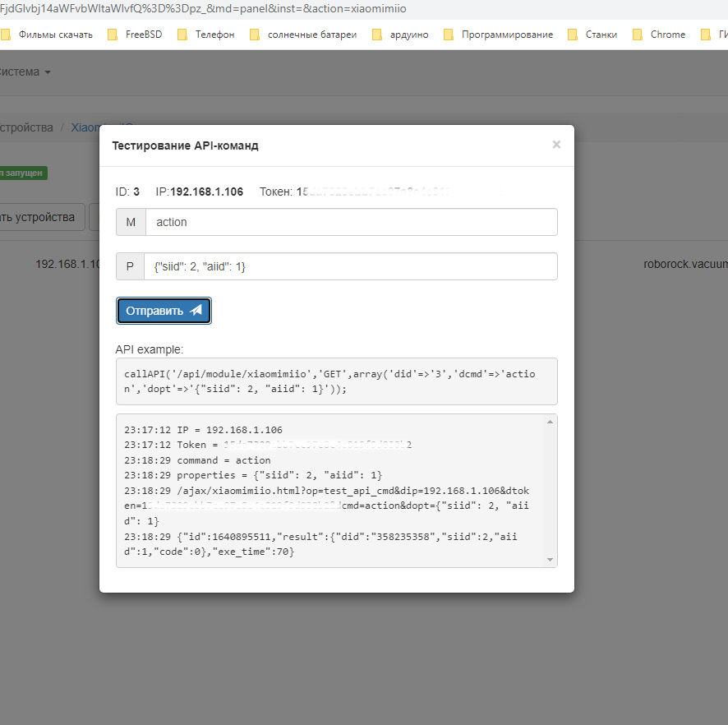Close the Тестирование API-команд dialog
The width and height of the screenshot is (728, 725).
(x=556, y=145)
